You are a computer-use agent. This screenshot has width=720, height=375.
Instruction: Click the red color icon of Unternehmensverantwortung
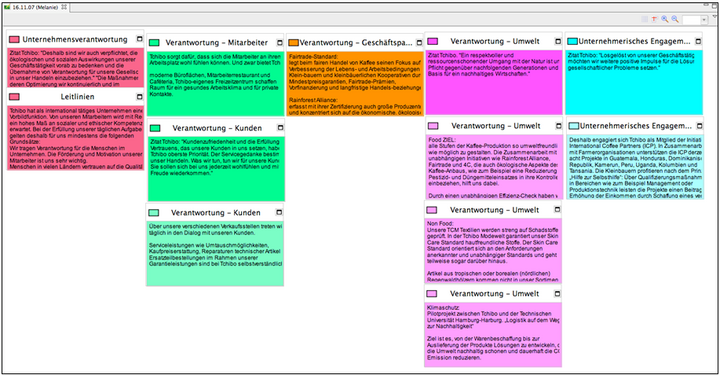[x=14, y=39]
